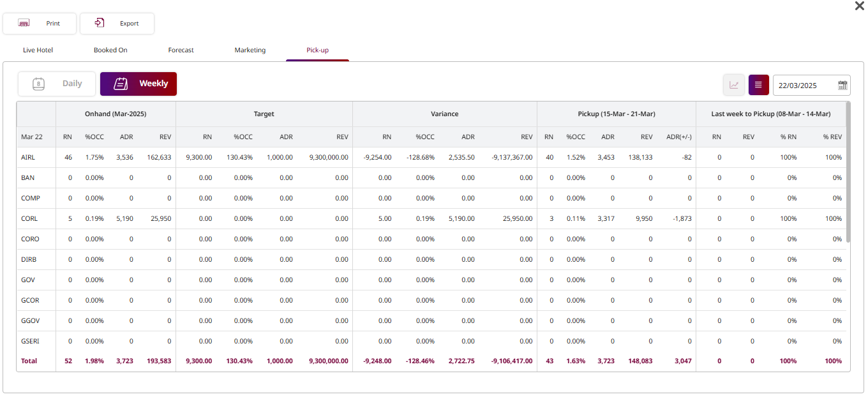The height and width of the screenshot is (399, 868).
Task: Open the Live Hotel tab
Action: [38, 50]
